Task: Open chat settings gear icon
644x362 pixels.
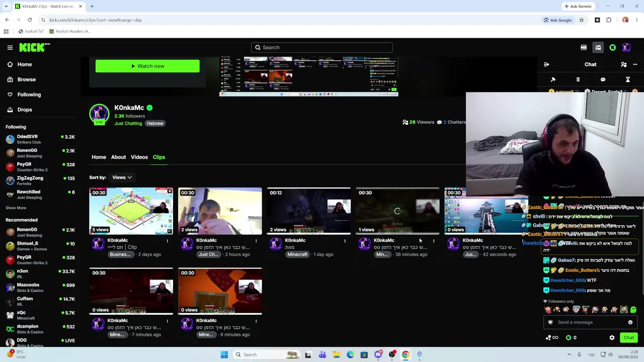Action: click(x=612, y=338)
